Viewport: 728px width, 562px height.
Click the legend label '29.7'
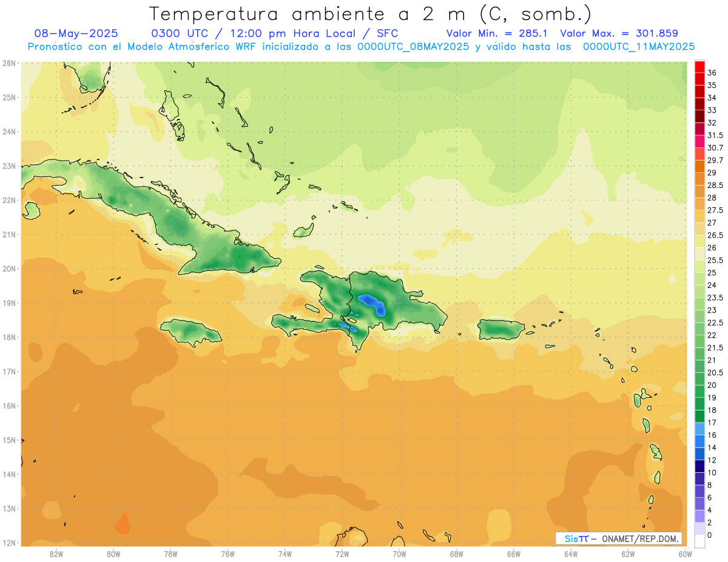715,160
